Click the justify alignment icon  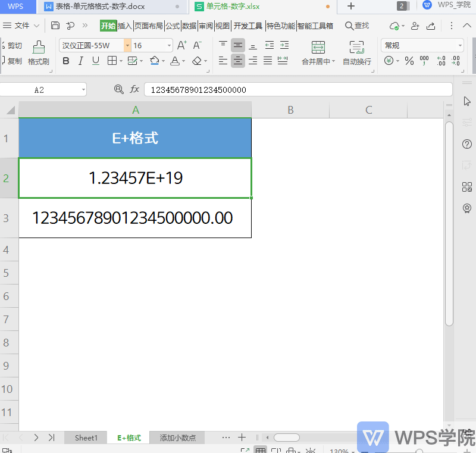coord(268,61)
